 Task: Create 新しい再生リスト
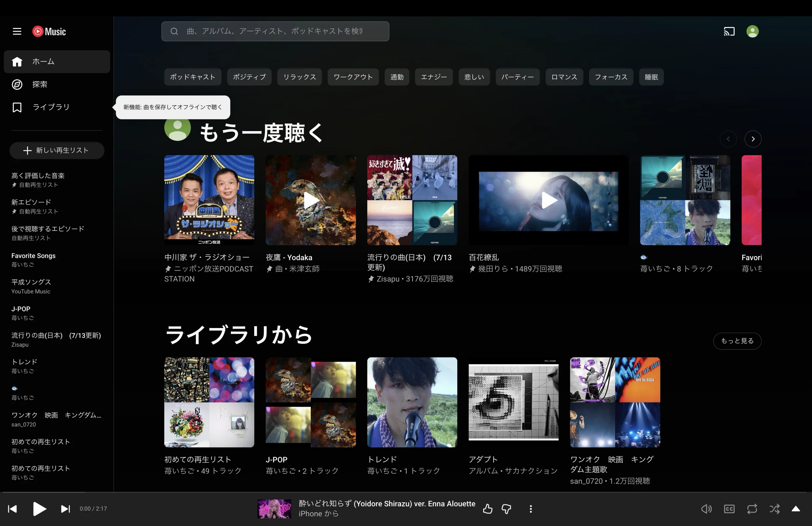pos(56,150)
